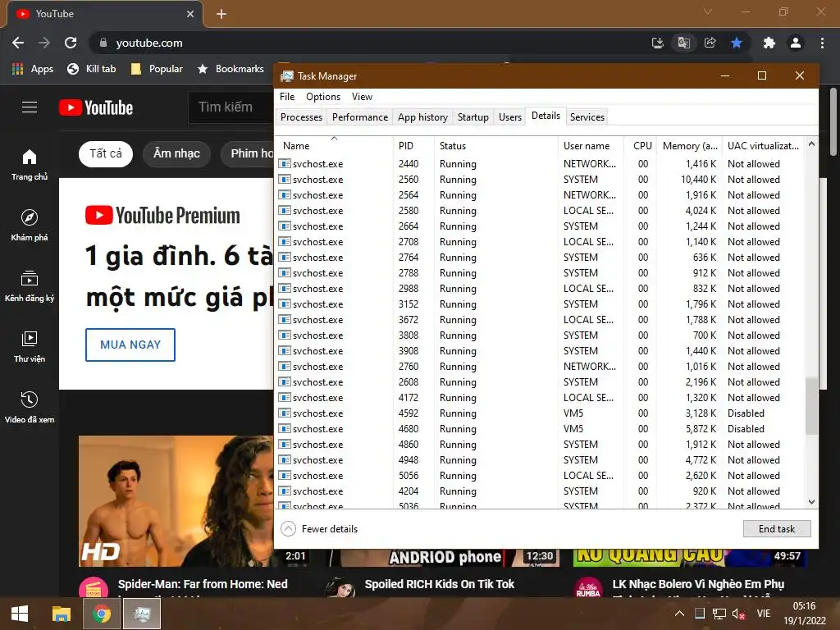Click MUA NGAY premium button
This screenshot has width=840, height=630.
click(x=130, y=345)
